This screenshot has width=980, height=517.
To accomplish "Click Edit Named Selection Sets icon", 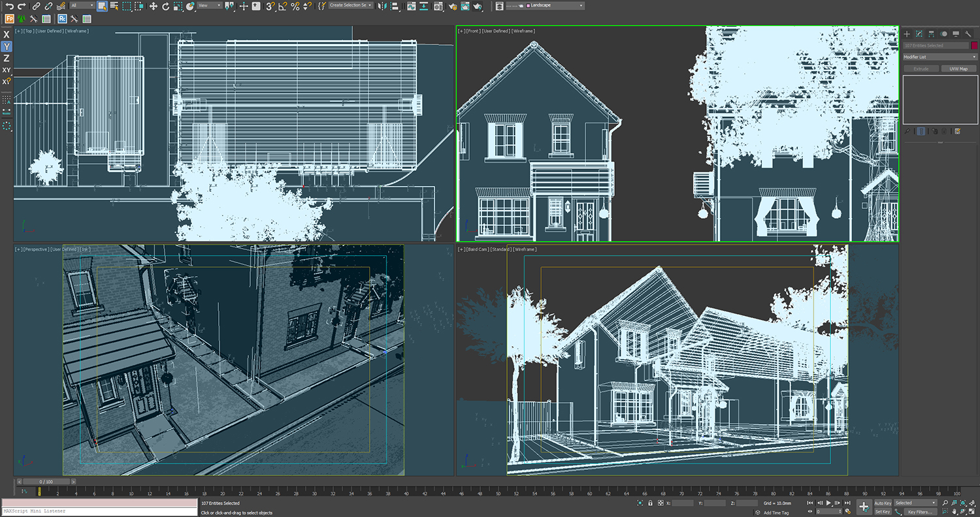I will coord(322,6).
